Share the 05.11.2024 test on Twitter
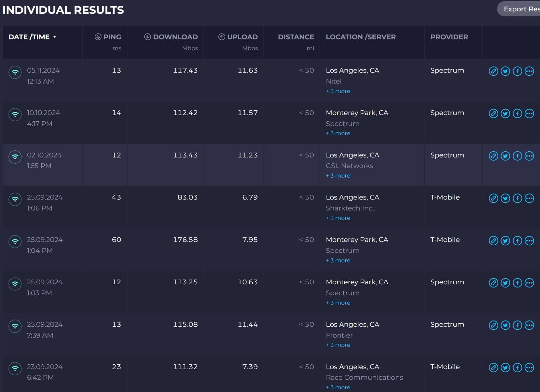 coord(505,71)
